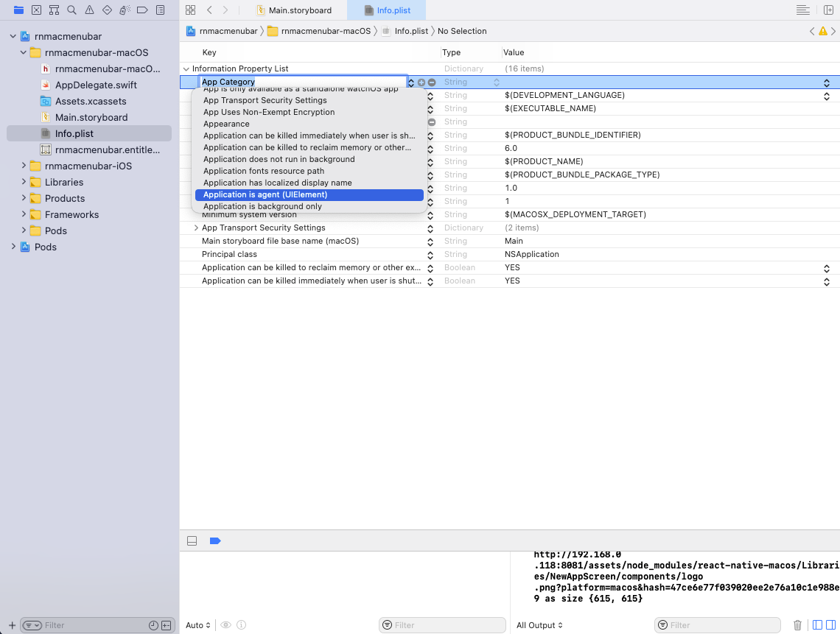Jump to the next issue
840x634 pixels.
[833, 31]
